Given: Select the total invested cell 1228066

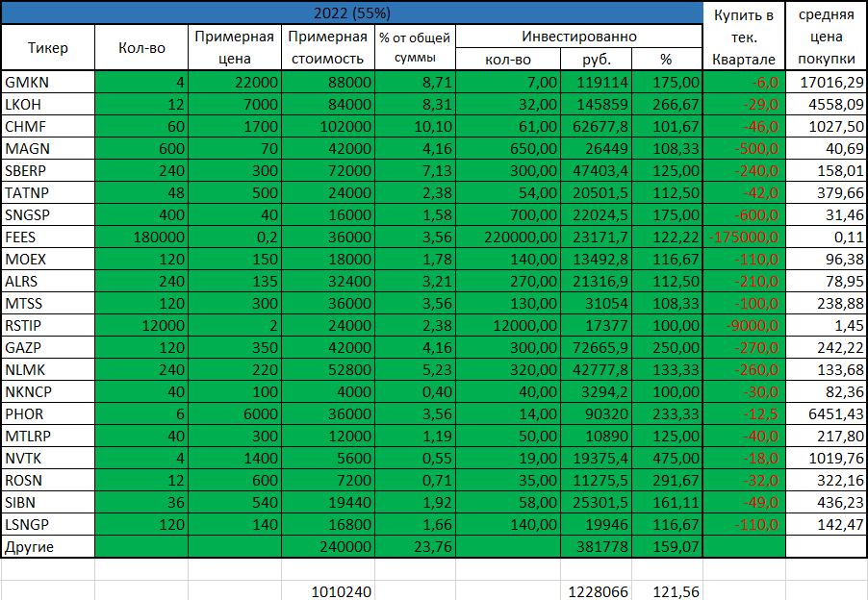Looking at the screenshot, I should pyautogui.click(x=597, y=591).
